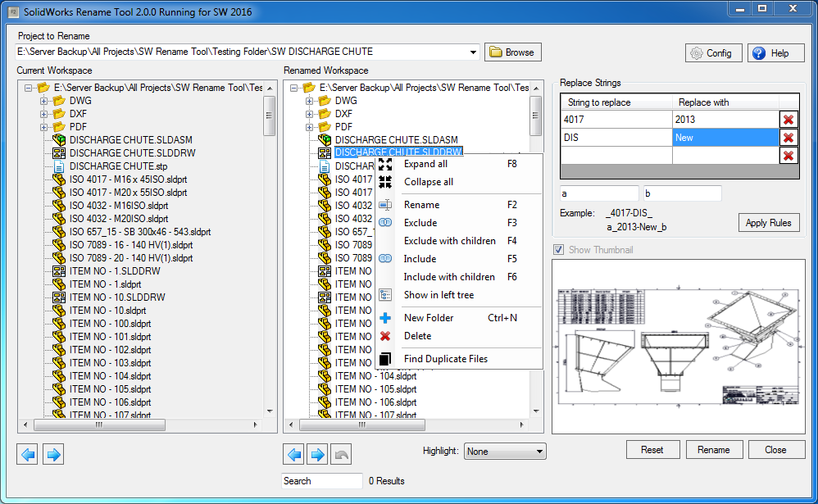Select 'ISO 657_15 - SB 300x46 - 543.sldprt' in left tree

coord(140,232)
